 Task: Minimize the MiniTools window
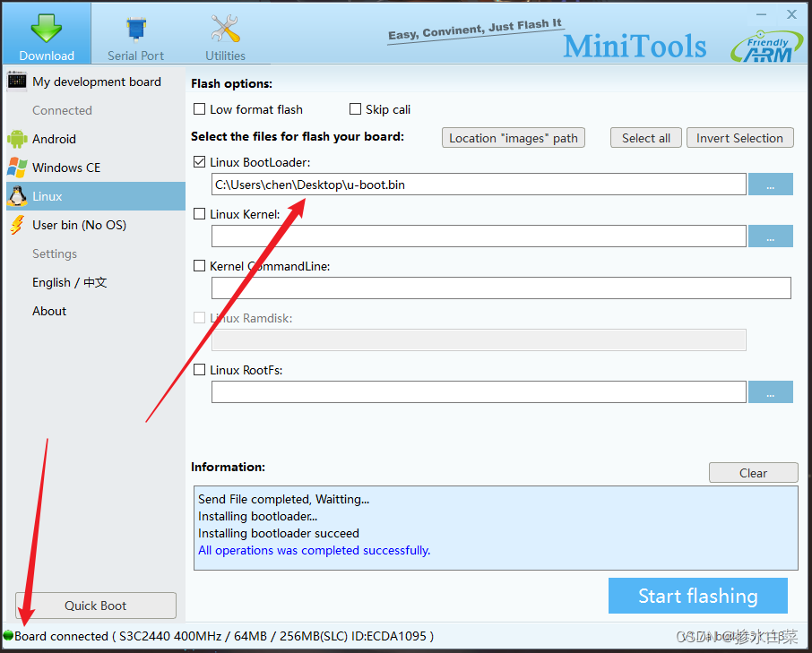761,14
